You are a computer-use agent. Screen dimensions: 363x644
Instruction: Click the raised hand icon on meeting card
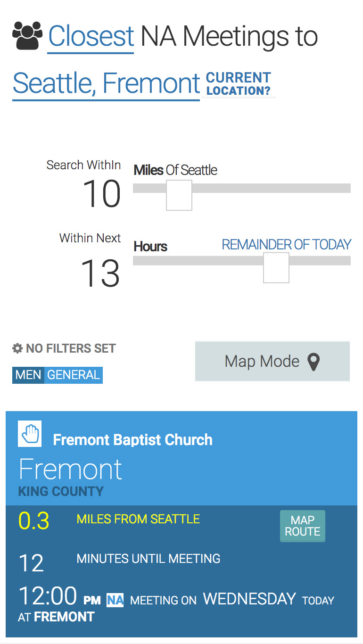point(30,433)
